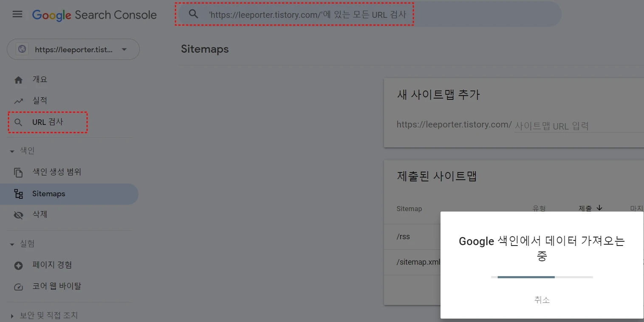Collapse the 실험 section
This screenshot has height=322, width=644.
tap(23, 244)
